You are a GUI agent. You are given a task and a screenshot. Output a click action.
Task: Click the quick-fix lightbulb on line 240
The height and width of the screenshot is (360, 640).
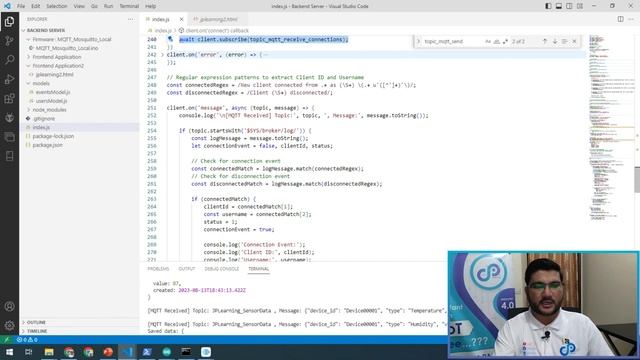point(170,39)
